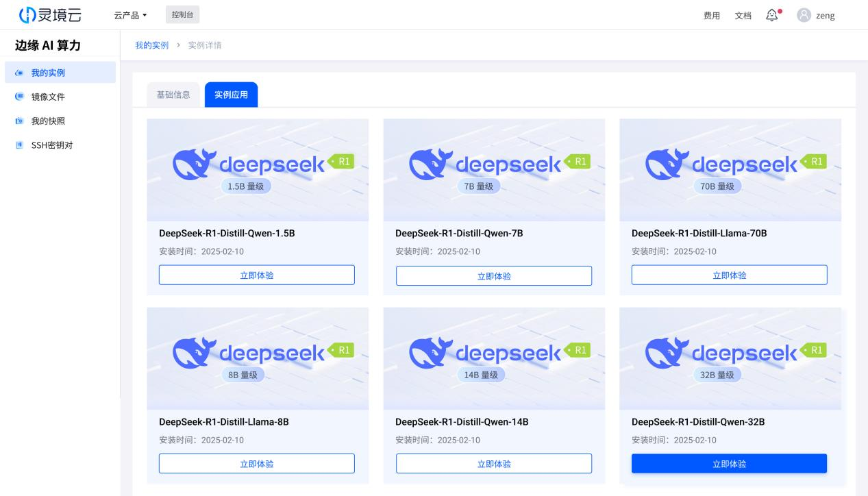Click the 灵境云 logo
Viewport: 868px width, 496px height.
(49, 15)
